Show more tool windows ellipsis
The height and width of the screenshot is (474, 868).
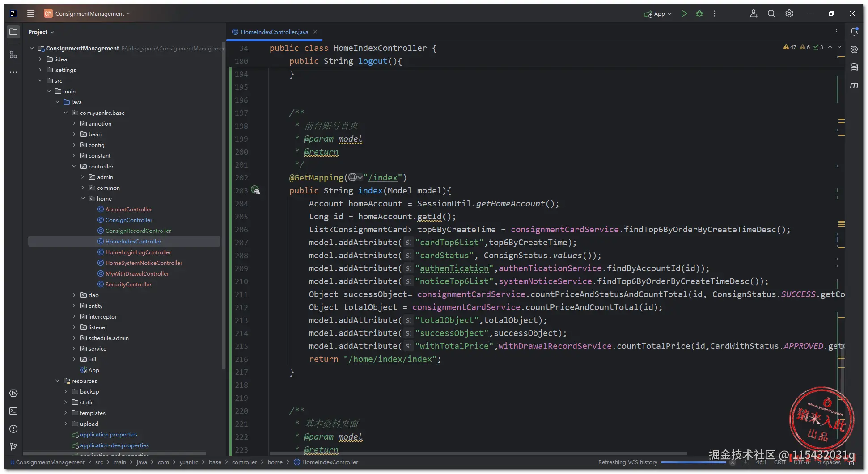pyautogui.click(x=13, y=72)
